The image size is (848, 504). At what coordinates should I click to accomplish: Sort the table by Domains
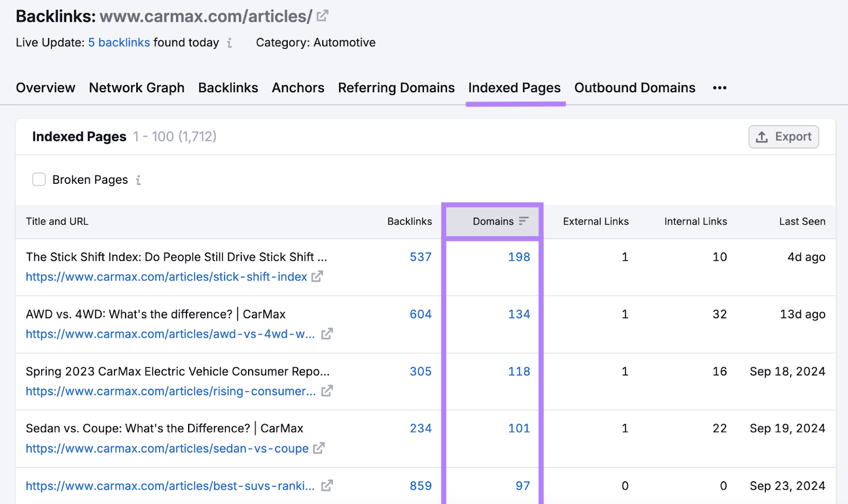[493, 221]
